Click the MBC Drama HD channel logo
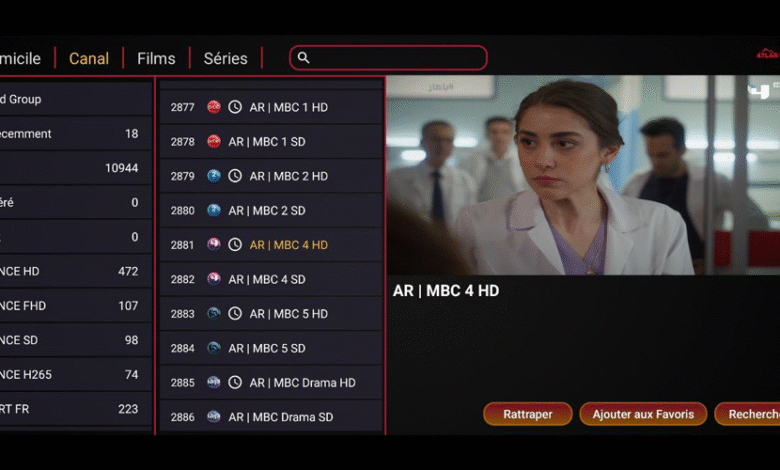Image resolution: width=780 pixels, height=470 pixels. [x=214, y=383]
